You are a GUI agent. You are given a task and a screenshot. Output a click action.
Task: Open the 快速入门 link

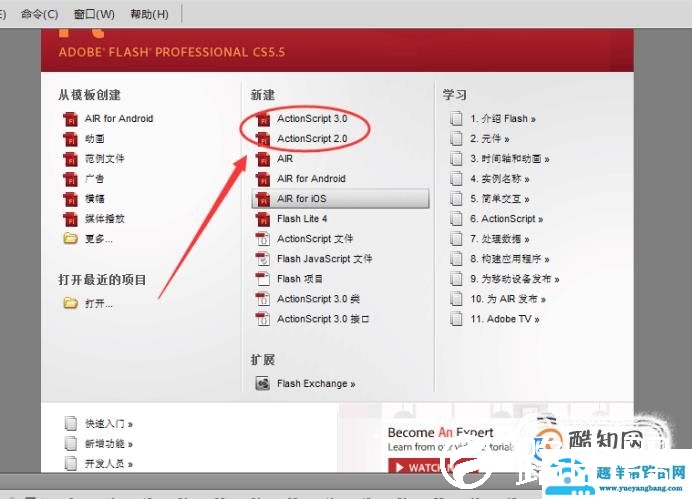click(109, 424)
